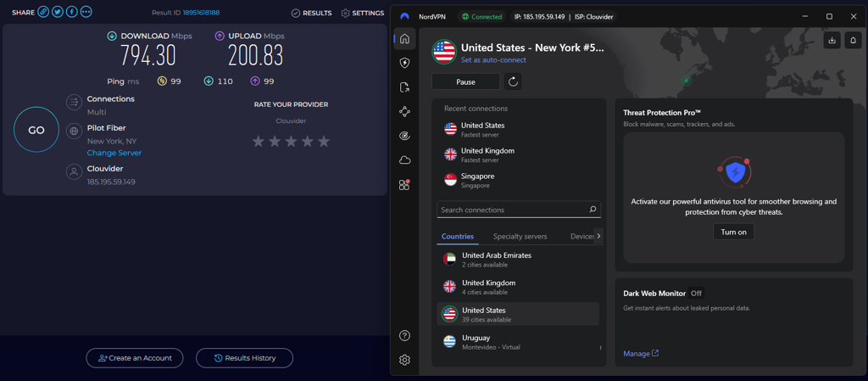Select United States 39 cities in country list
868x381 pixels.
click(x=518, y=314)
